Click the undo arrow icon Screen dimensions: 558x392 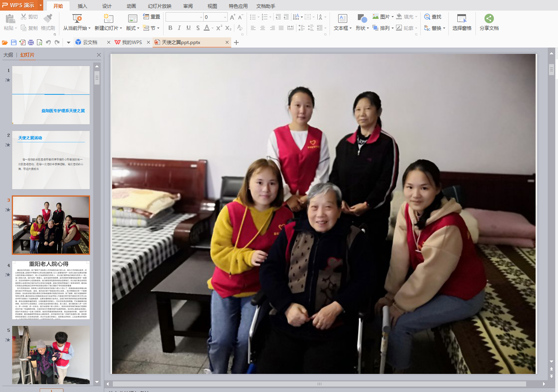click(x=48, y=42)
